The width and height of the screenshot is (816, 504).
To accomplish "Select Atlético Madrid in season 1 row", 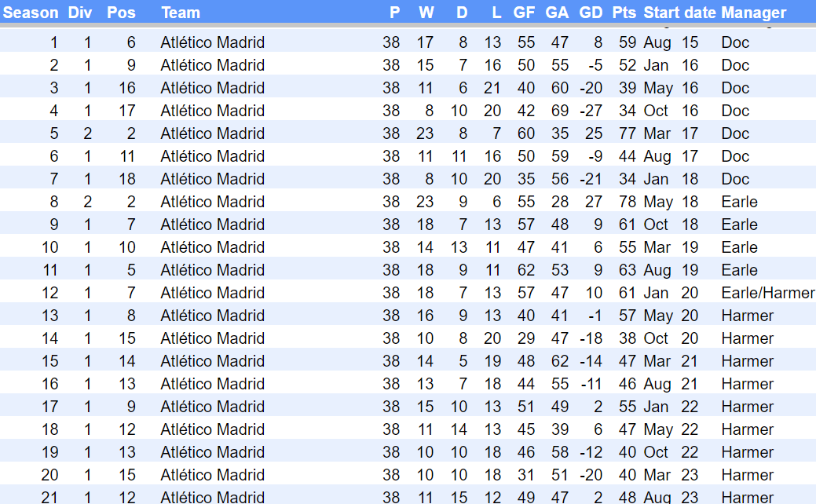I will pyautogui.click(x=212, y=42).
